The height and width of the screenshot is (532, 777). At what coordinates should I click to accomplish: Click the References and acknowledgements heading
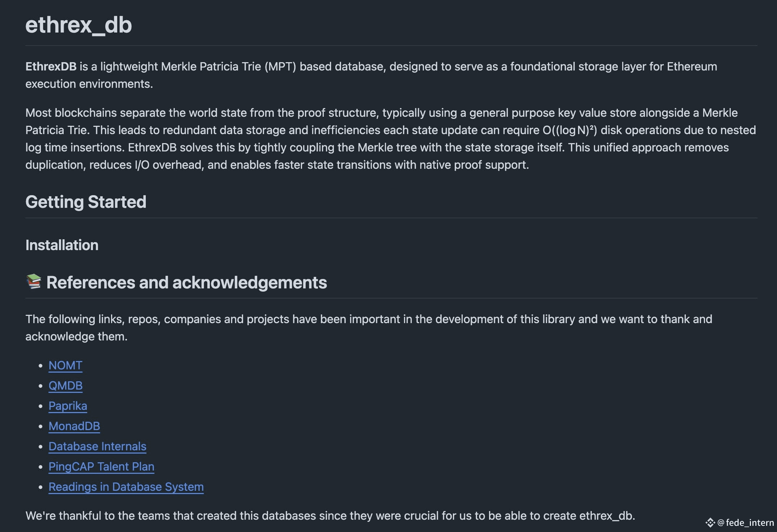[x=187, y=282]
